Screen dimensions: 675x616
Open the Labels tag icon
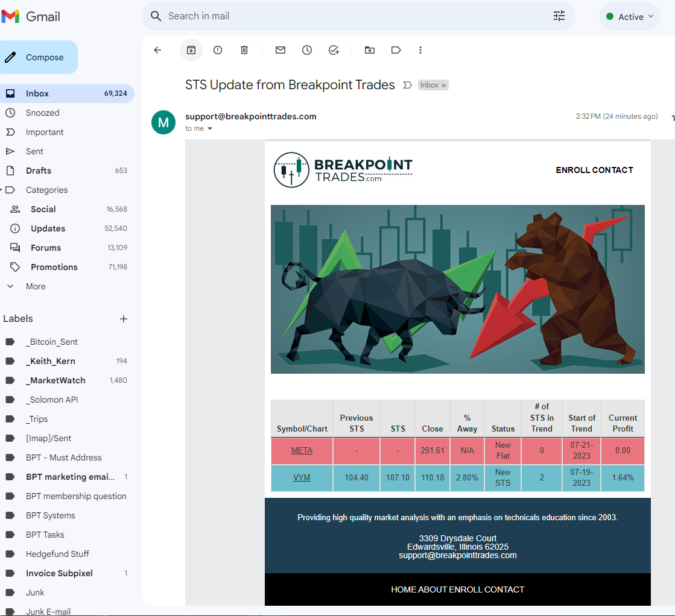pyautogui.click(x=396, y=50)
